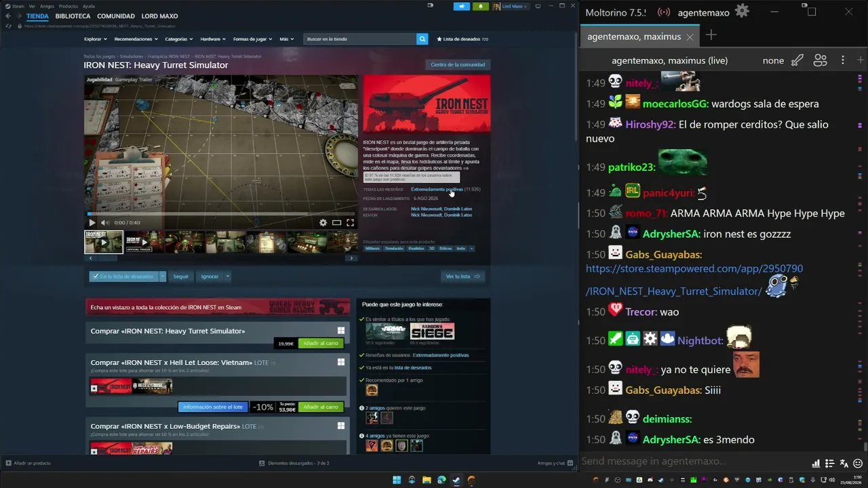Add IRON NEST 19,99€ to cart
The height and width of the screenshot is (488, 868).
(x=321, y=344)
